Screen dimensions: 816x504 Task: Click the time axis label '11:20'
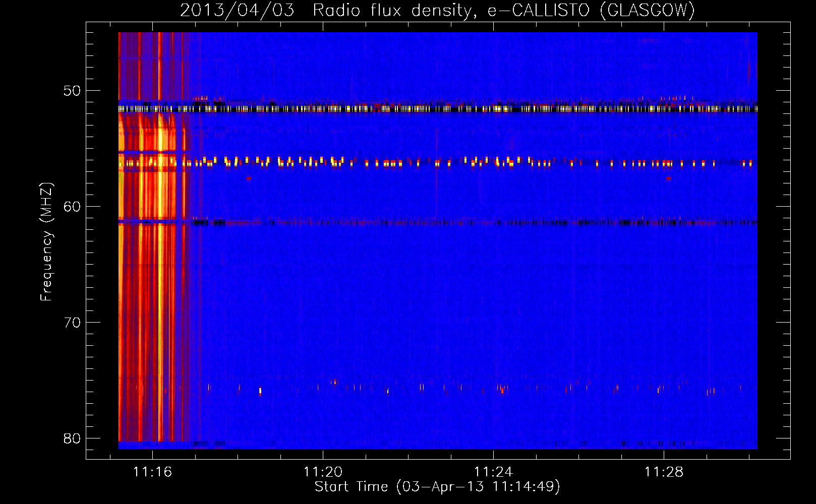(323, 472)
